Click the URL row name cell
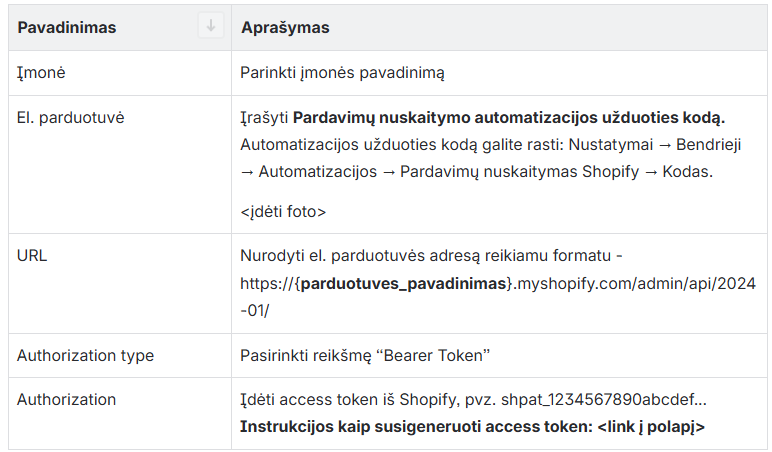772x452 pixels. 32,255
